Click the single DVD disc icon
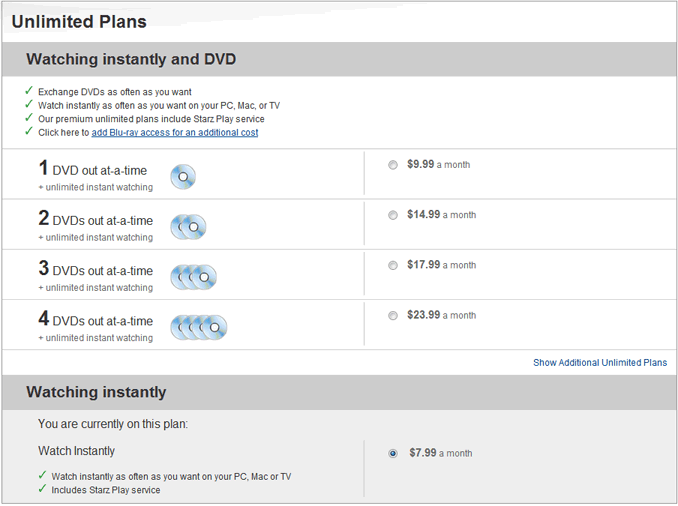The image size is (678, 506). (183, 177)
